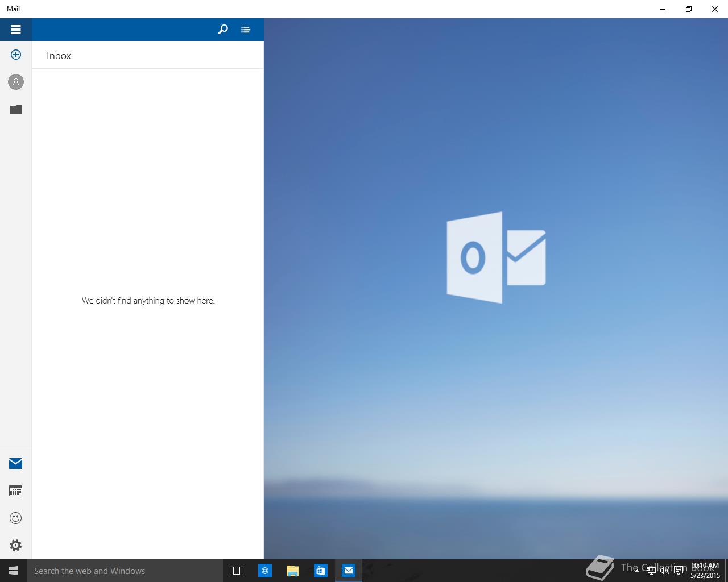Launch the browser globe icon on taskbar
This screenshot has width=728, height=582.
point(265,571)
